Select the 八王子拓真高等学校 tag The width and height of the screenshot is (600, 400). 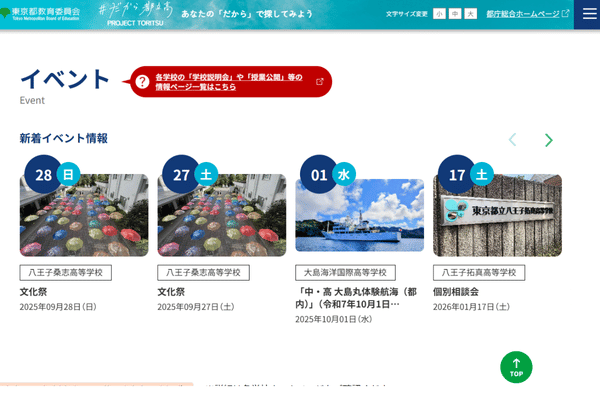pos(479,272)
